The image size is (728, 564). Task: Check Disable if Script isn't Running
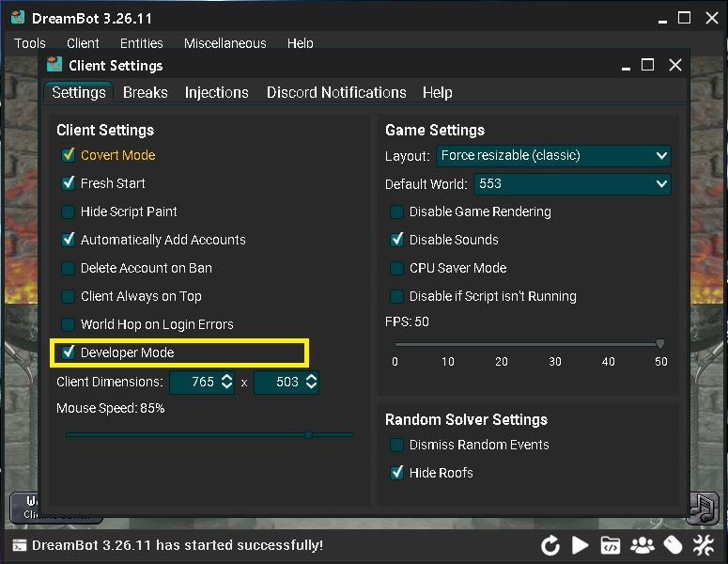(396, 296)
